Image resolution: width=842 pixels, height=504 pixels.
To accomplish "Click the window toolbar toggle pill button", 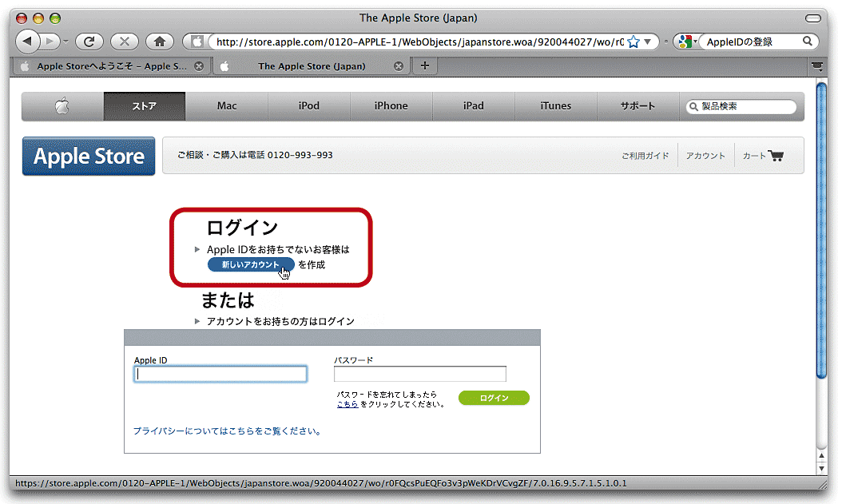I will [x=813, y=18].
